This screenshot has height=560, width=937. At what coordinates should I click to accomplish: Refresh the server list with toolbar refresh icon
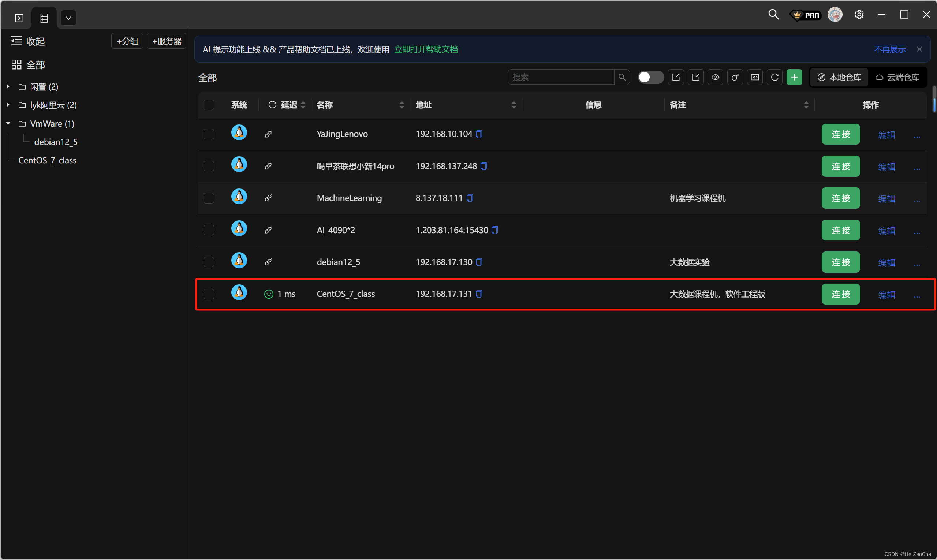point(774,77)
